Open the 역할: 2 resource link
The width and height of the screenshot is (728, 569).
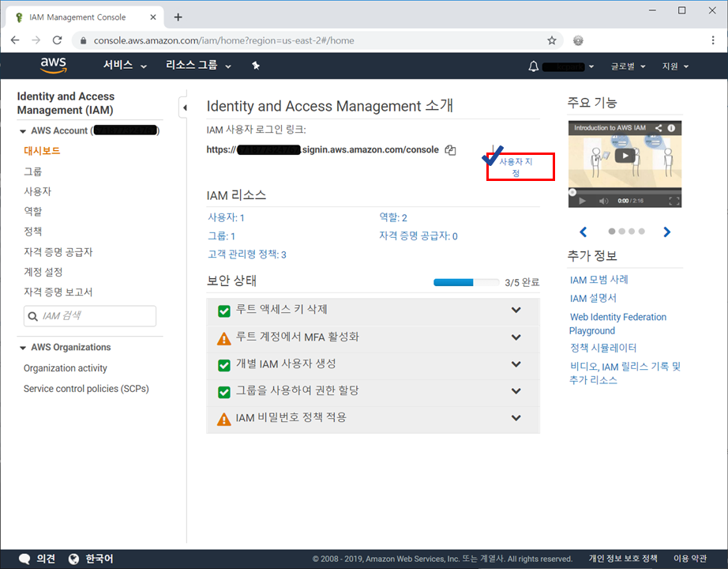pos(393,217)
